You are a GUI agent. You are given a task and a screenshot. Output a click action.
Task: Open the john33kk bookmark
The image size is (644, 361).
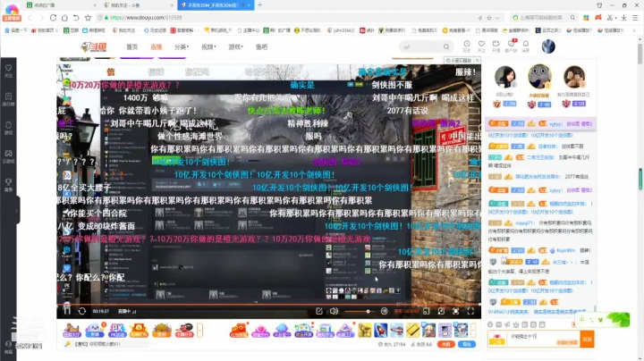(341, 30)
